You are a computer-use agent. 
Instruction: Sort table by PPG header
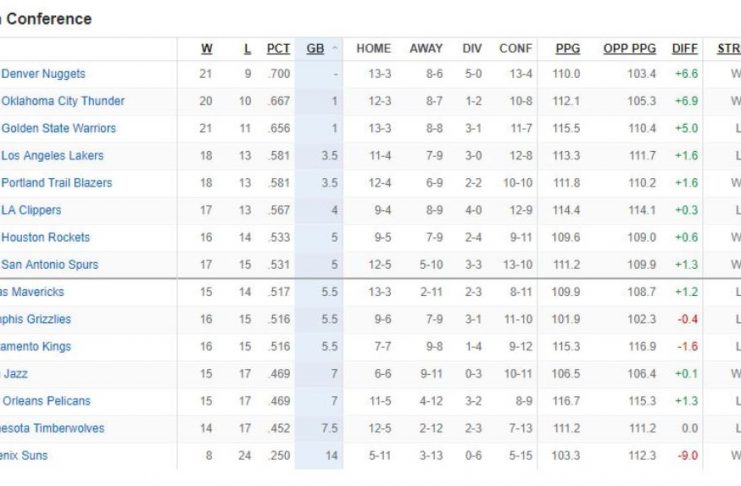point(567,48)
